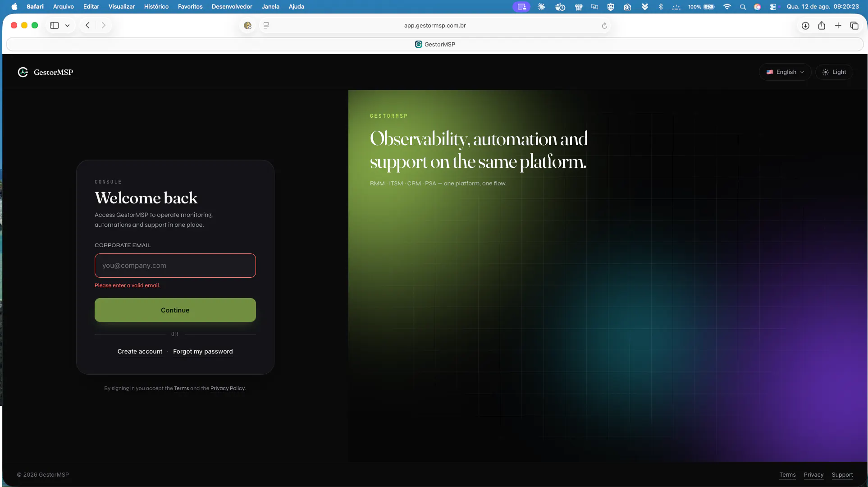Open the Desenvolvedor menu
The image size is (868, 487).
pos(232,6)
